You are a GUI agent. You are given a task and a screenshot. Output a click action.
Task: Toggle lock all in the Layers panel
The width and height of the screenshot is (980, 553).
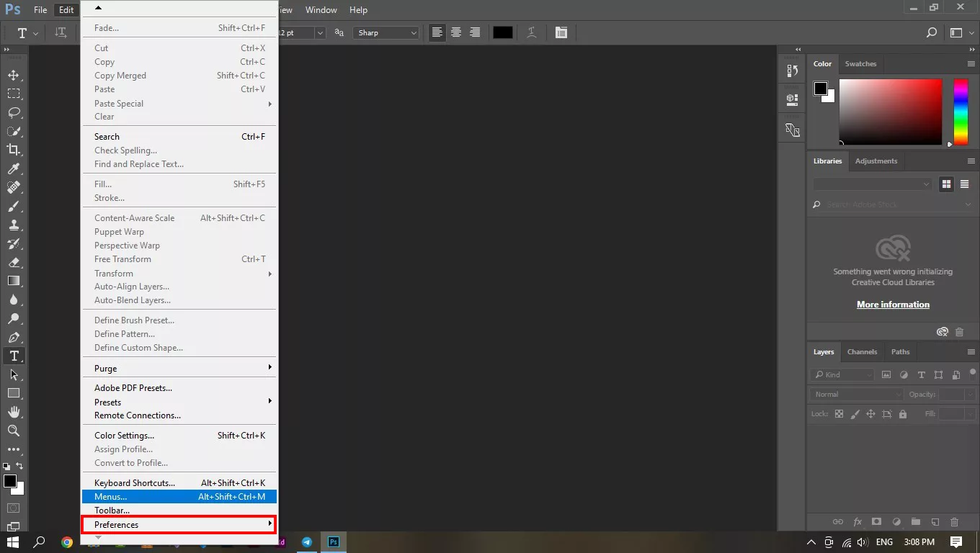(x=903, y=414)
